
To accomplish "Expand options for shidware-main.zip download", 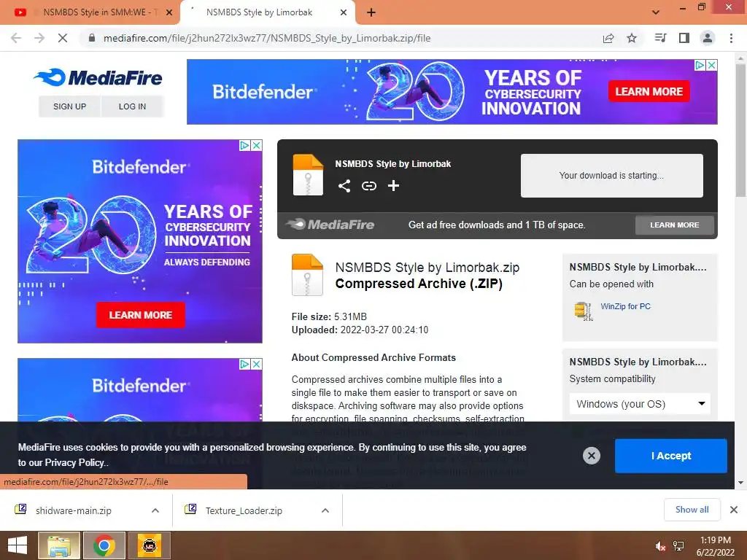I will point(155,510).
